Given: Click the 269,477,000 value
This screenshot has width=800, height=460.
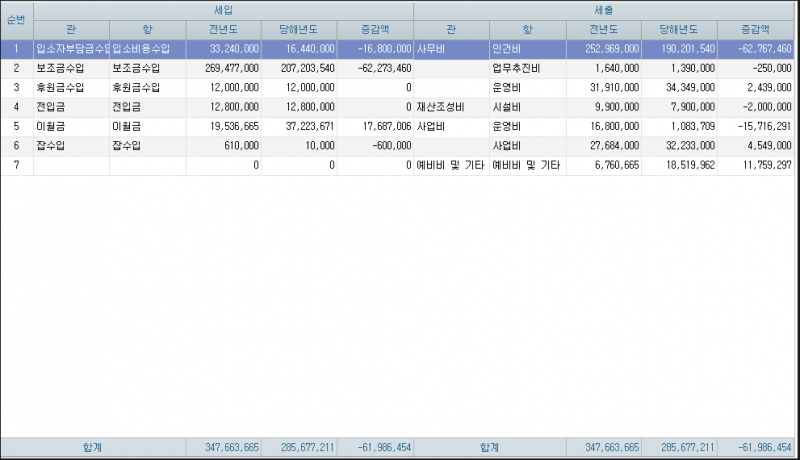Looking at the screenshot, I should point(232,68).
